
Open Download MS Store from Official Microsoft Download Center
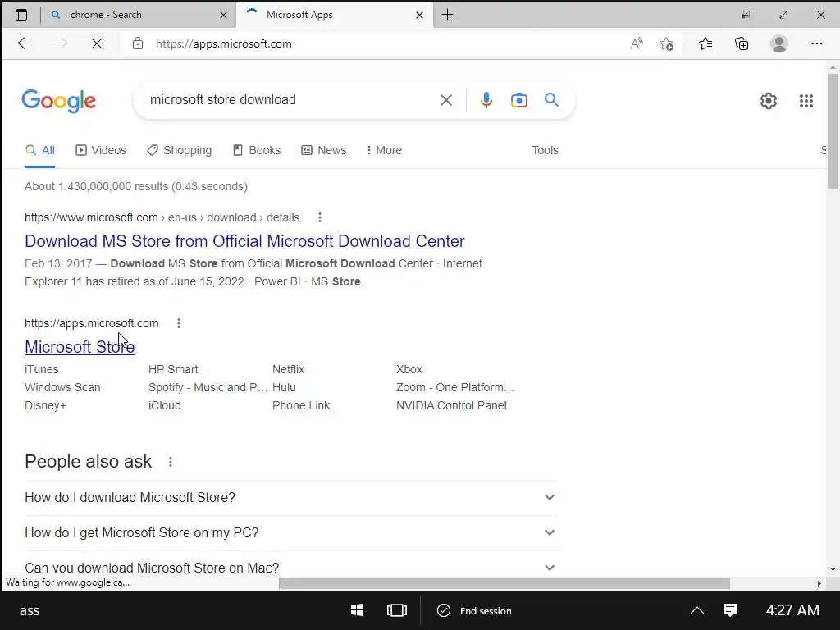244,241
